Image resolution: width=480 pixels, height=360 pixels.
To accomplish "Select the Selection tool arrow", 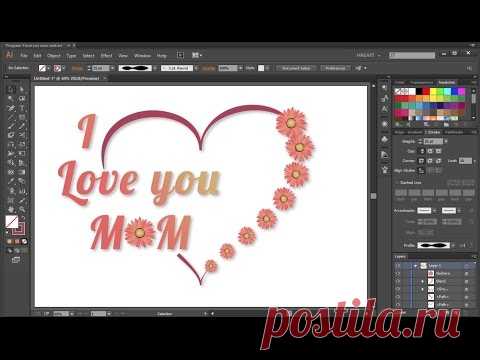I will pos(11,89).
